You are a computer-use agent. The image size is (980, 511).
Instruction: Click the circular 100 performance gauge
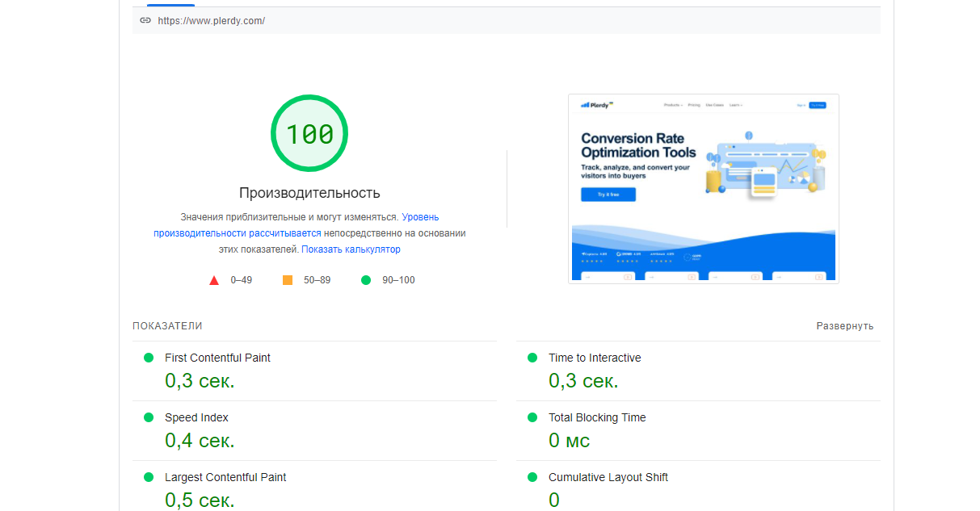tap(309, 132)
